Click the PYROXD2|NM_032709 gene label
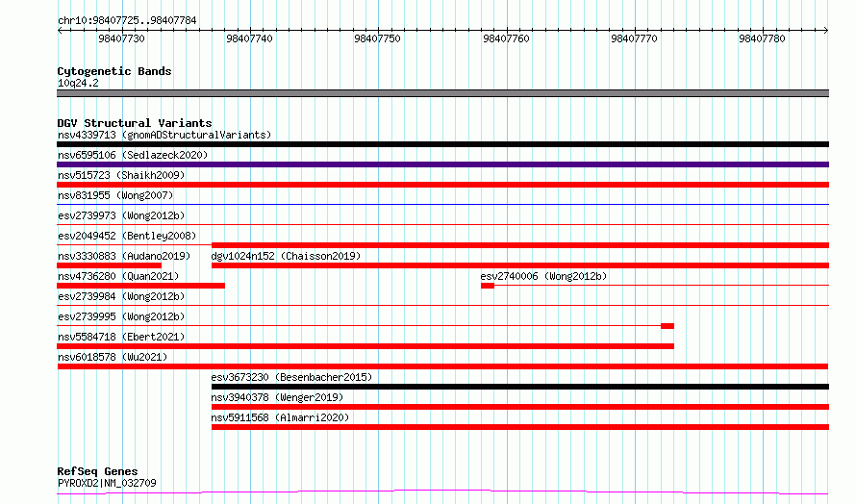This screenshot has width=856, height=504. (x=107, y=483)
